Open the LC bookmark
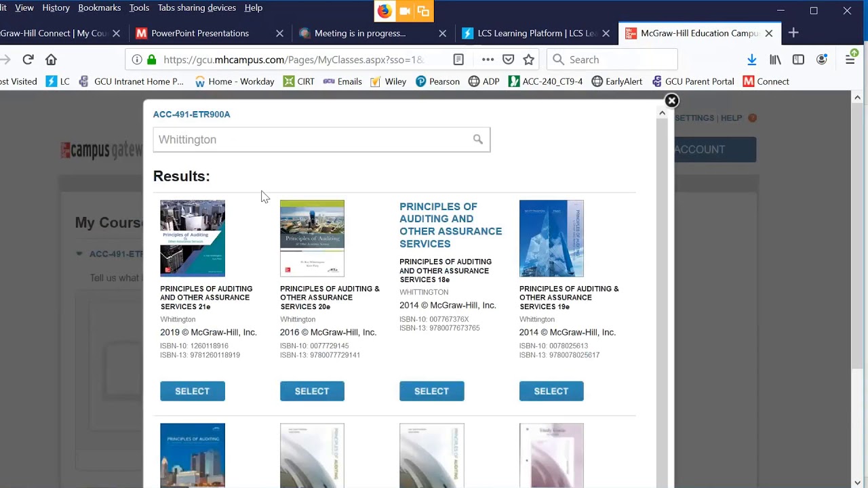This screenshot has width=868, height=488. [58, 81]
